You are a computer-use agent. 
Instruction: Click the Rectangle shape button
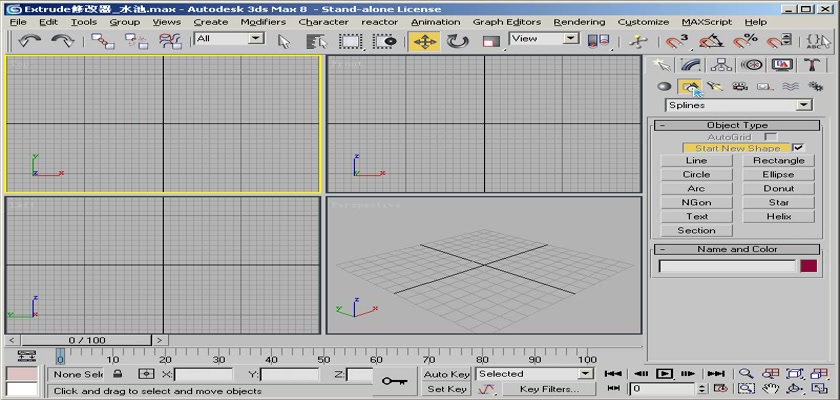[778, 161]
